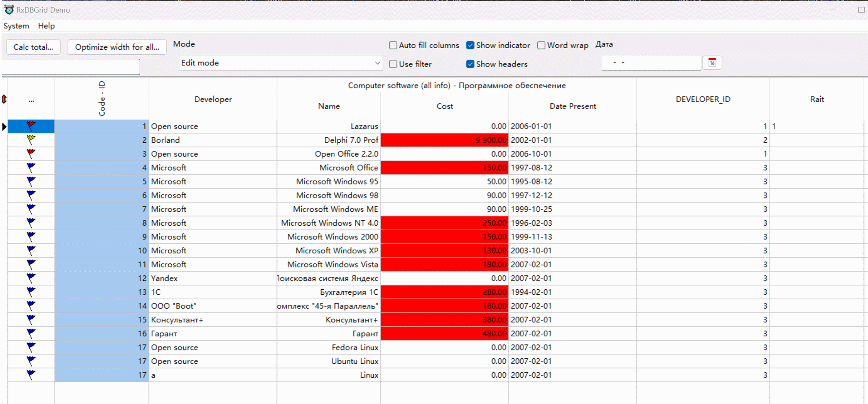
Task: Select the Yandex developer cell
Action: [213, 278]
